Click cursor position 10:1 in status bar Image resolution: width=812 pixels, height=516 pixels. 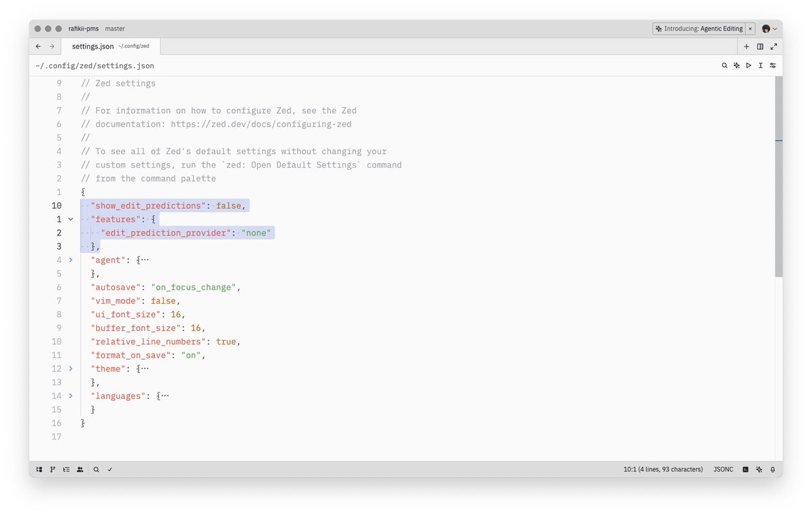pos(663,469)
